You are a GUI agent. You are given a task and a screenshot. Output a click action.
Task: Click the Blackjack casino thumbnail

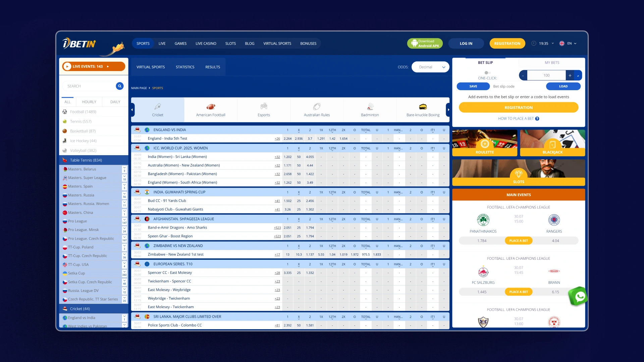(x=552, y=143)
